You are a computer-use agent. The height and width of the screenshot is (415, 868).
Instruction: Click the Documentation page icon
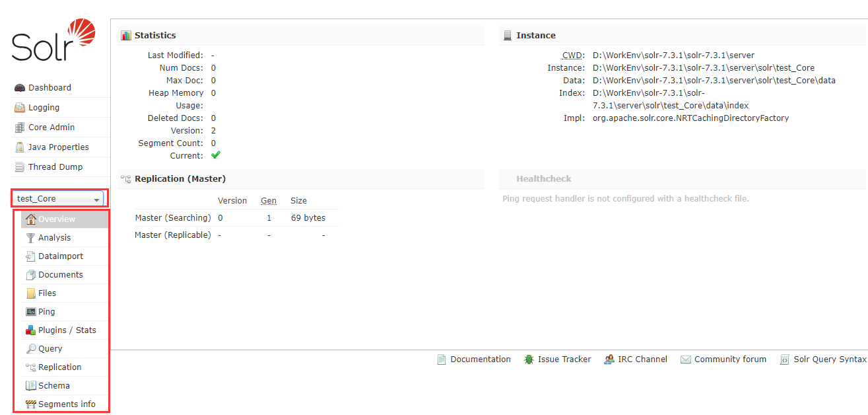click(442, 359)
